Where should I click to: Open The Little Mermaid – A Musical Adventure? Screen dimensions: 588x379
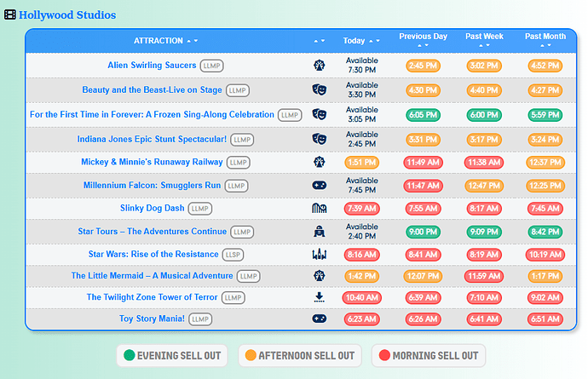pos(152,276)
